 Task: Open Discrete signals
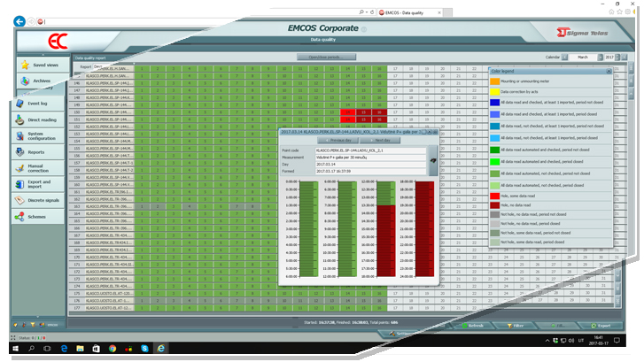39,200
